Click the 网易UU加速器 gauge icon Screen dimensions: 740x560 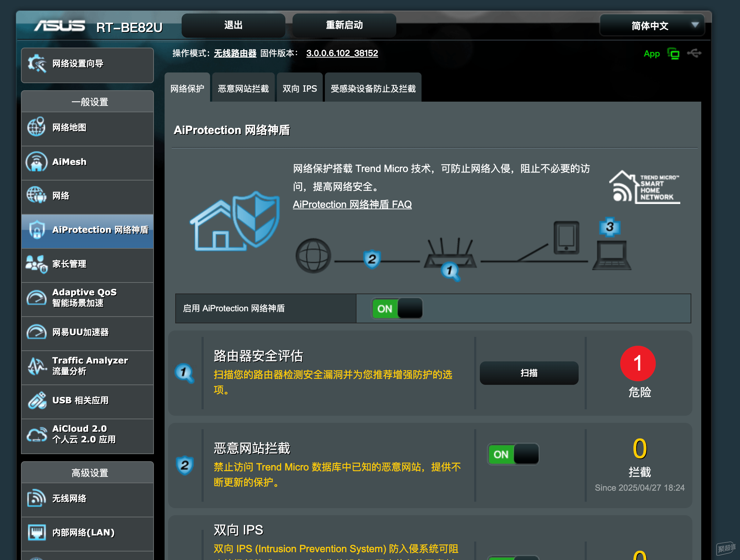pos(36,332)
